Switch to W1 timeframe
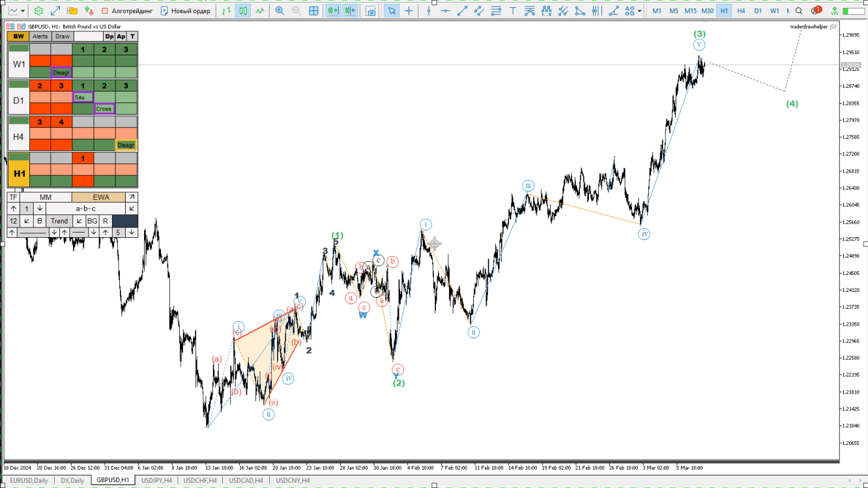Image resolution: width=868 pixels, height=488 pixels. [775, 11]
